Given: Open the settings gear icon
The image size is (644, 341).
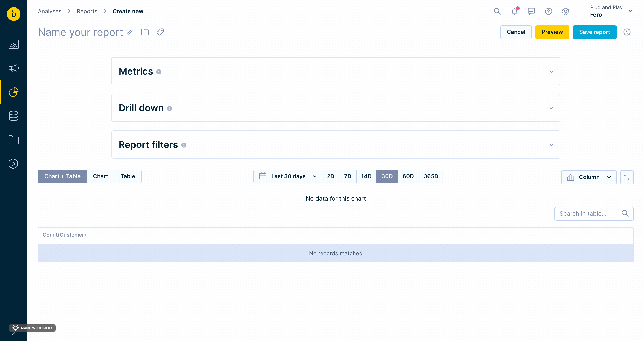Looking at the screenshot, I should [566, 11].
